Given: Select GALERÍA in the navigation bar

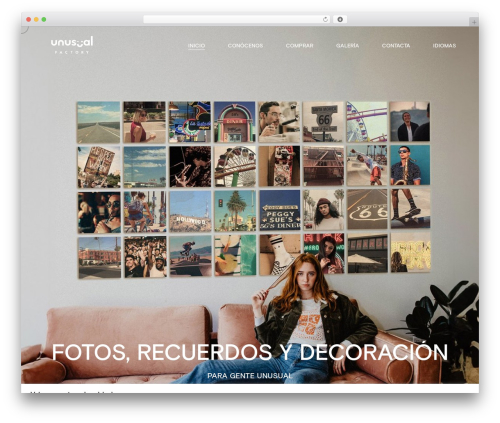Looking at the screenshot, I should point(347,46).
